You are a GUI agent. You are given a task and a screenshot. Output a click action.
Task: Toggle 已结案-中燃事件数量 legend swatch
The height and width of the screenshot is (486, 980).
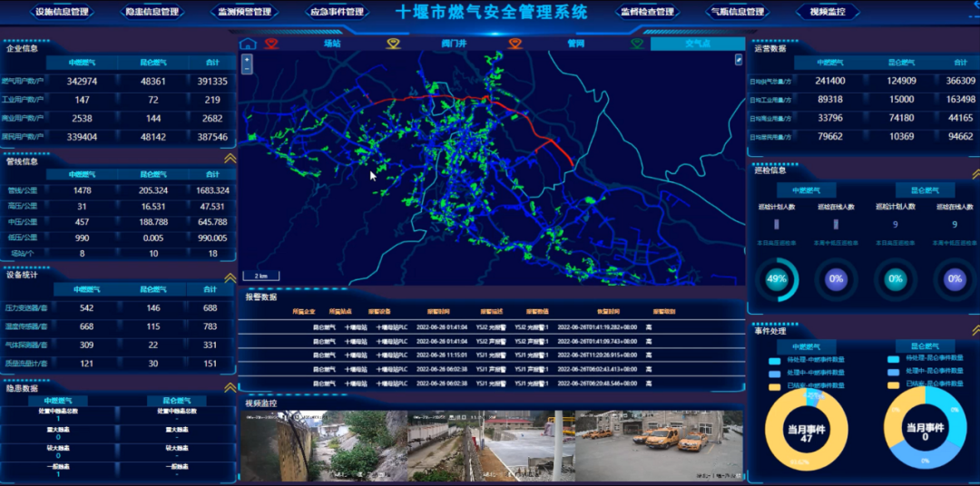(x=775, y=386)
